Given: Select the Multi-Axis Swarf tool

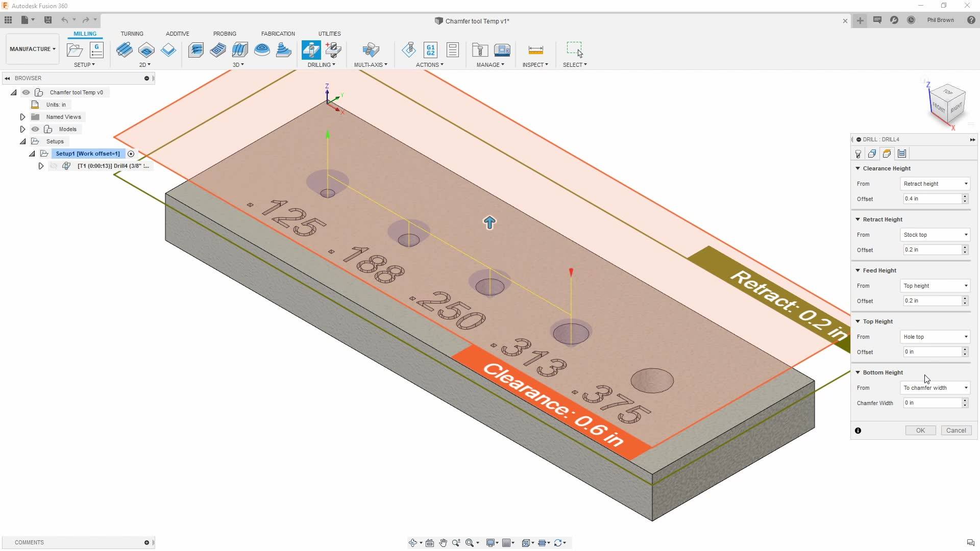Looking at the screenshot, I should [x=371, y=49].
